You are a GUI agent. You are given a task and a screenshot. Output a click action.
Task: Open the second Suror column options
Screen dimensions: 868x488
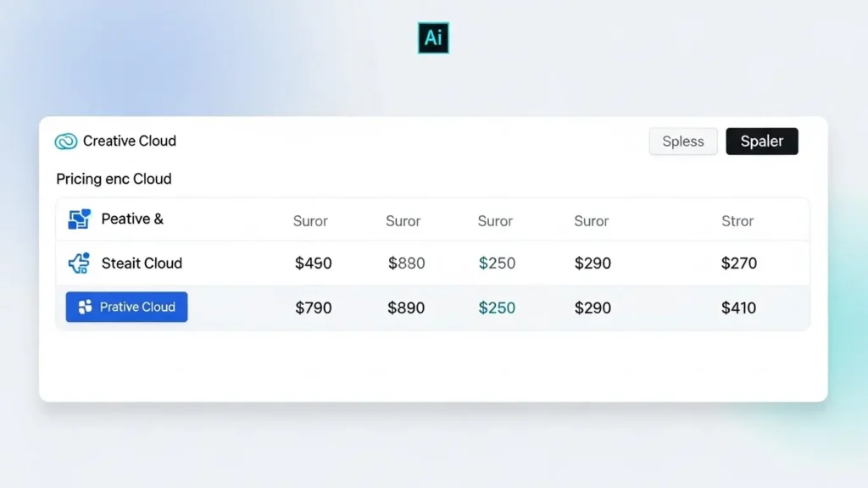tap(403, 220)
